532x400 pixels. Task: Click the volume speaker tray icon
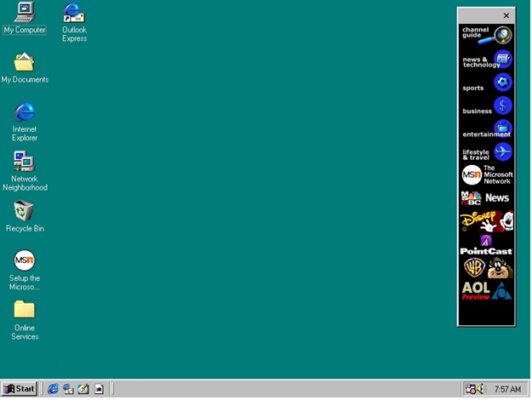point(481,389)
